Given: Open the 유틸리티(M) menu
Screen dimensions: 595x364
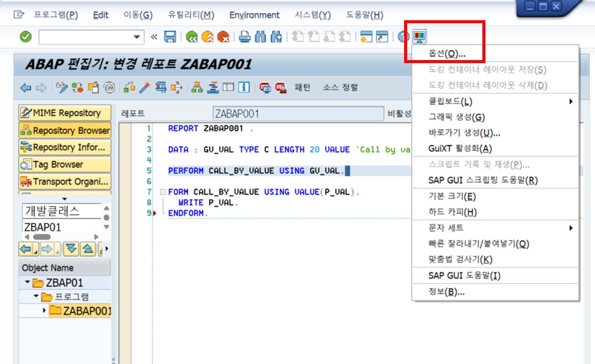Looking at the screenshot, I should 191,15.
